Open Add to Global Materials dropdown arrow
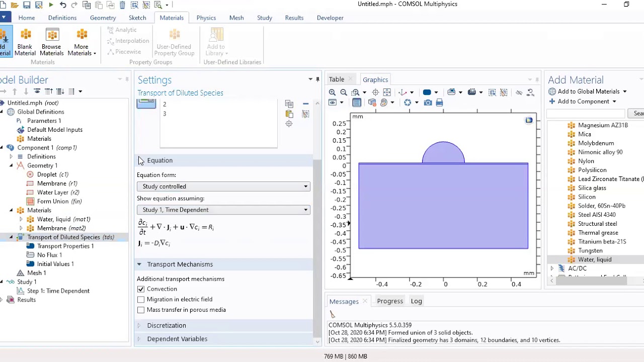 click(x=625, y=92)
